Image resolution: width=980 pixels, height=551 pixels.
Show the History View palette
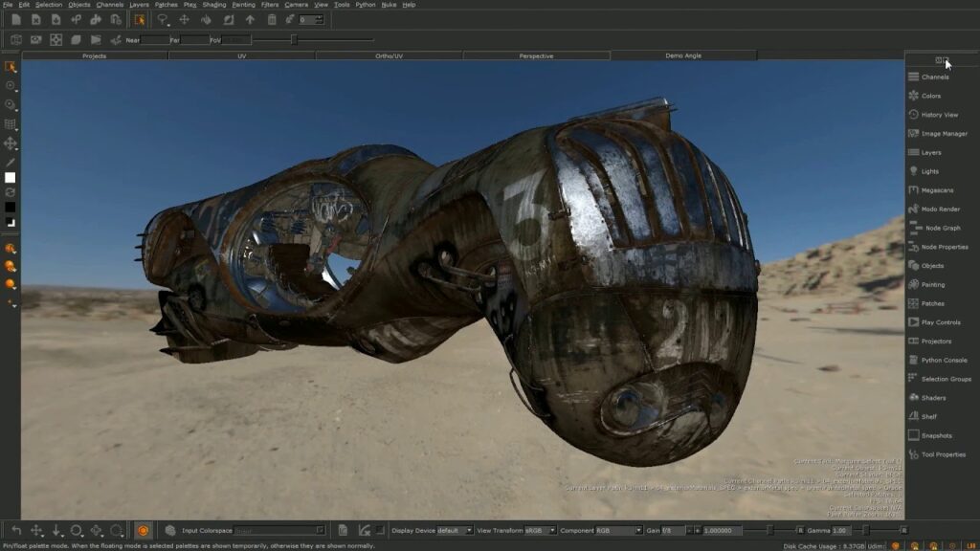point(940,115)
